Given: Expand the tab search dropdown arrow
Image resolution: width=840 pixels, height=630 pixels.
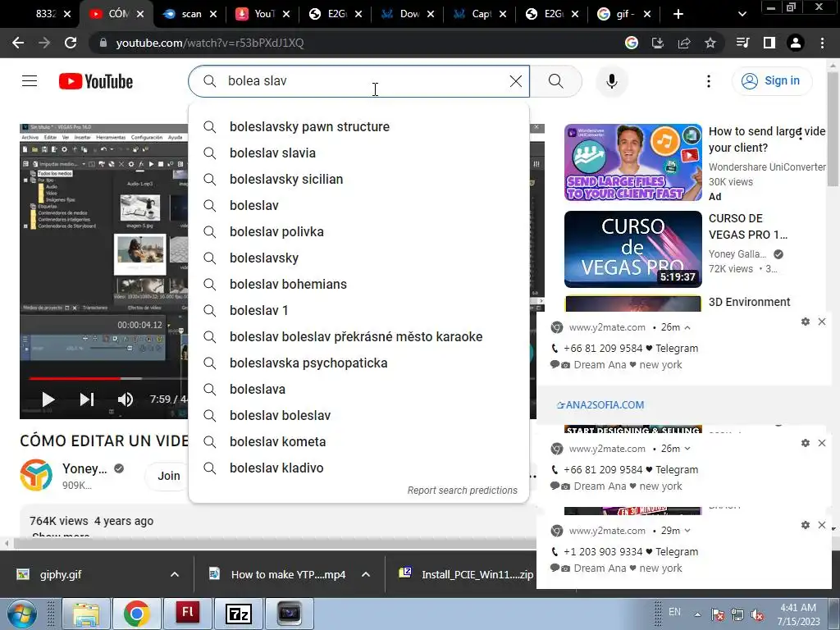Looking at the screenshot, I should click(742, 14).
